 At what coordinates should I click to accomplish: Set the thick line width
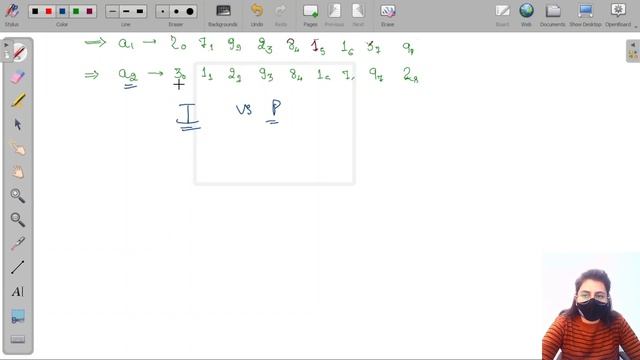(x=140, y=11)
